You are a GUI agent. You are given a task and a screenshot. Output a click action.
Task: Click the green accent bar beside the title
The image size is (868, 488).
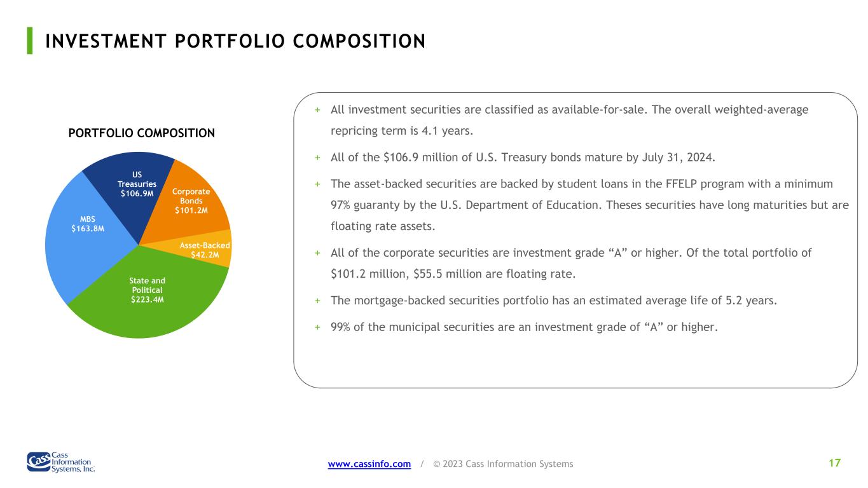(x=30, y=41)
